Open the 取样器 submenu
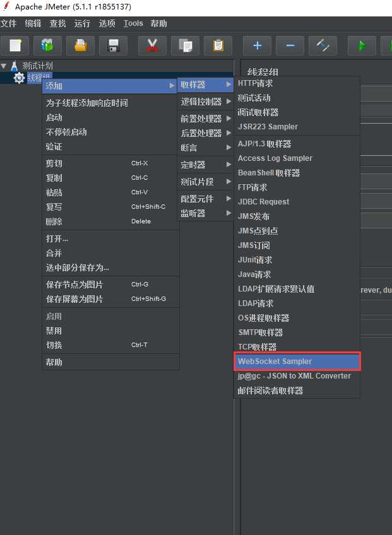 [x=206, y=85]
